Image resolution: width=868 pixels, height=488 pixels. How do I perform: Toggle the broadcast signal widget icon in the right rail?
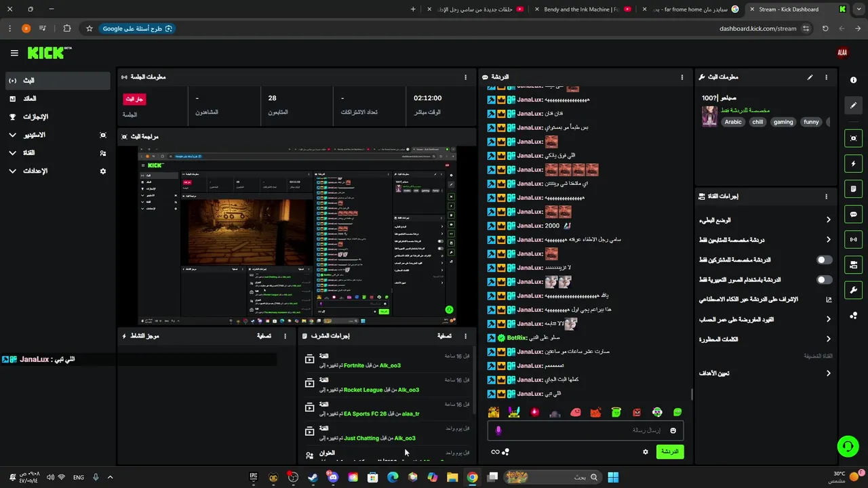[853, 239]
